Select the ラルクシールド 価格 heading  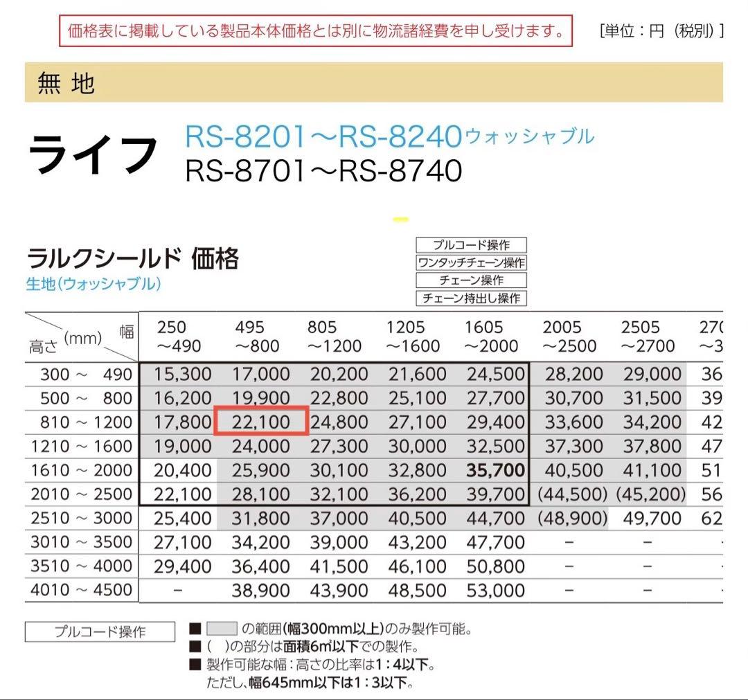click(x=132, y=258)
